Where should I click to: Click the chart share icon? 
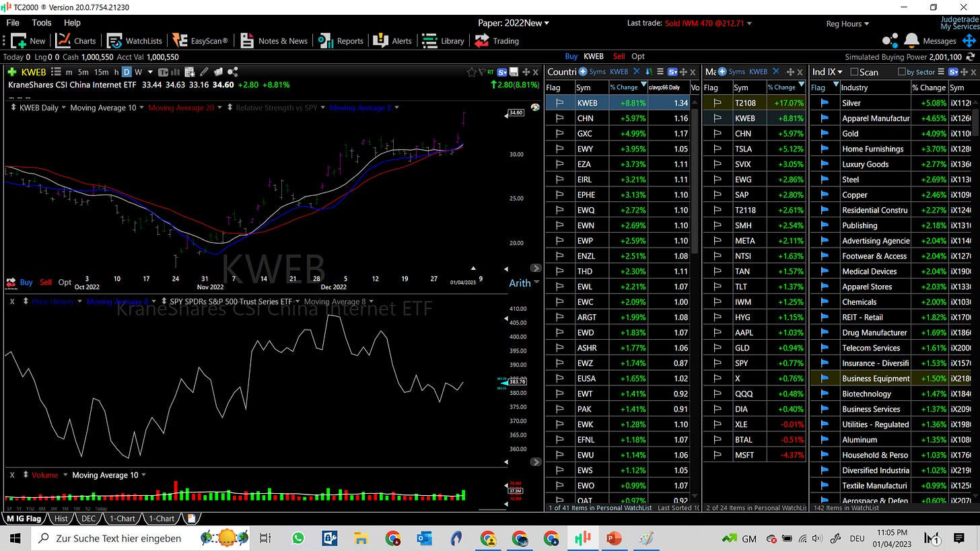232,72
